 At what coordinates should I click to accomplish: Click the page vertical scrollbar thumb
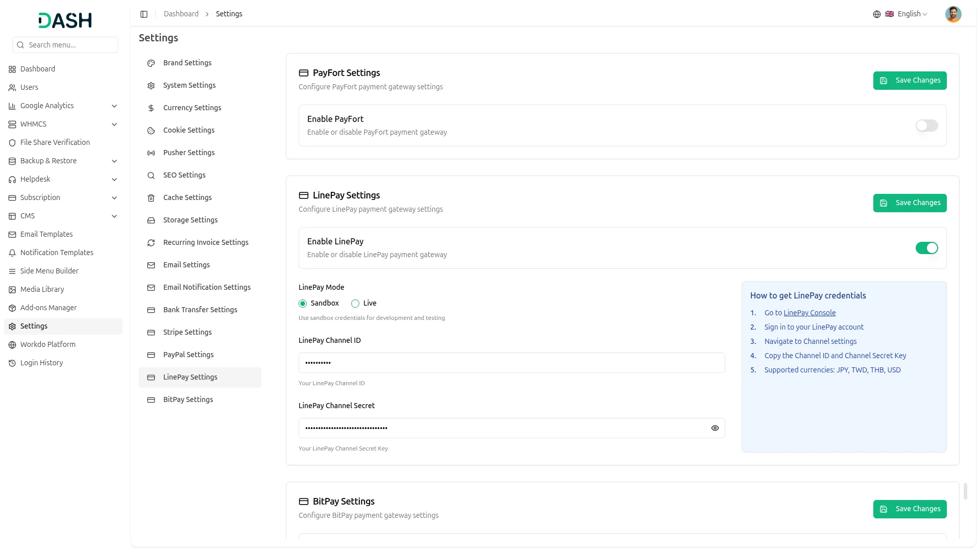coord(965,491)
